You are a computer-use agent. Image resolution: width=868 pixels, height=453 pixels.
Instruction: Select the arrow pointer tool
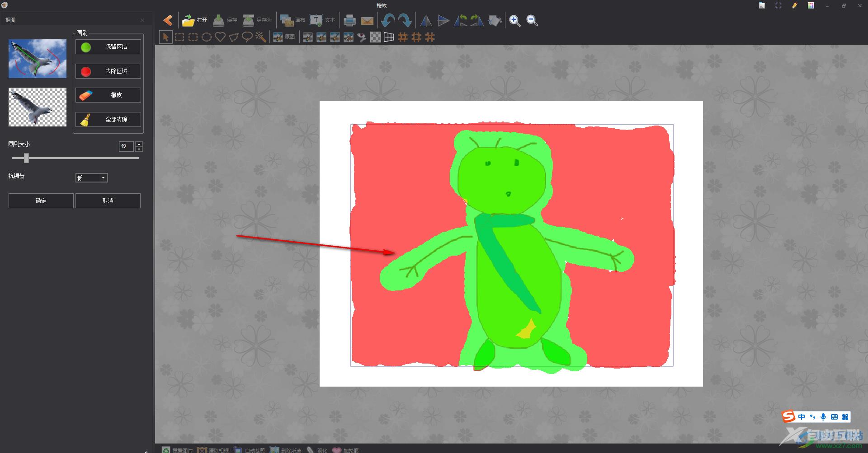point(166,37)
